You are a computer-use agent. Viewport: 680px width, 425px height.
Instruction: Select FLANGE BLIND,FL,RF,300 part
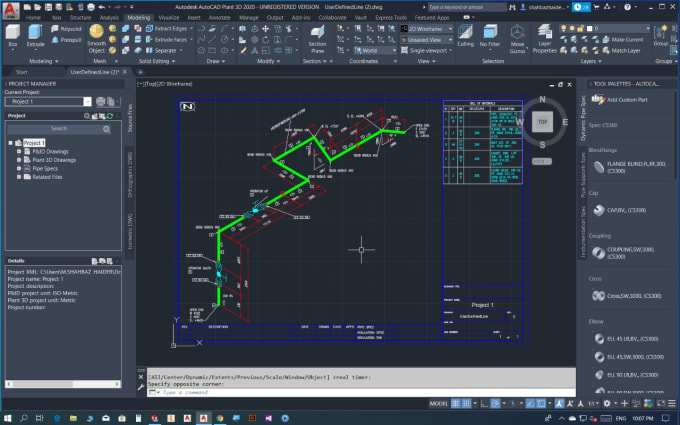tap(632, 167)
